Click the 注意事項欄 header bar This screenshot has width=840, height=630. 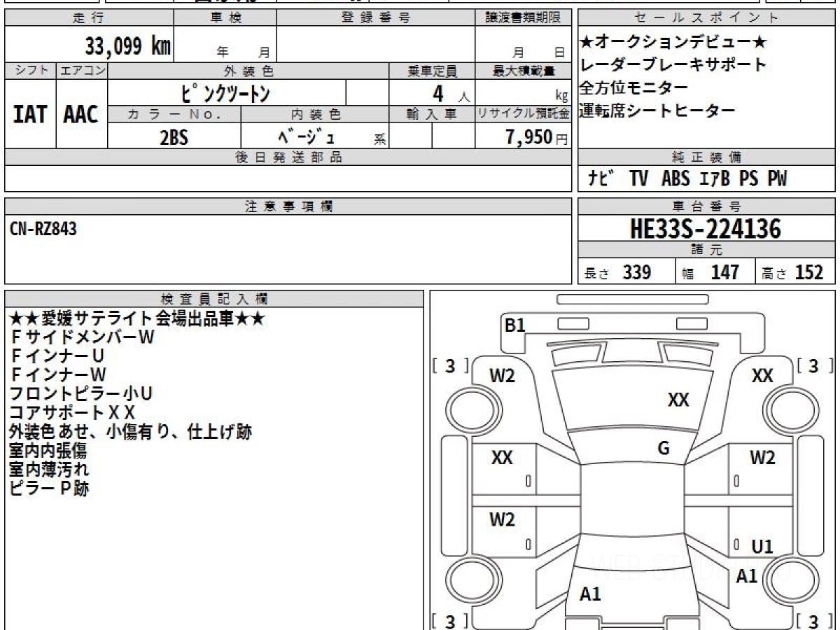288,206
